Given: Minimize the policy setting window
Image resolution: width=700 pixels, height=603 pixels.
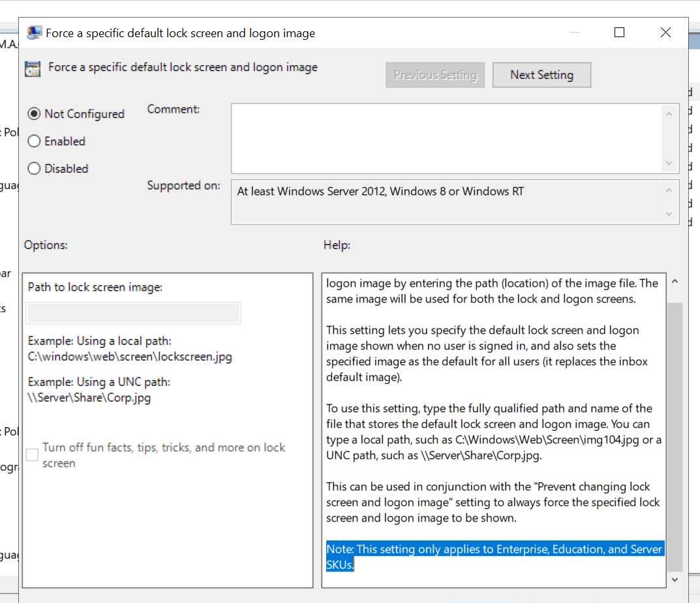Looking at the screenshot, I should point(574,33).
